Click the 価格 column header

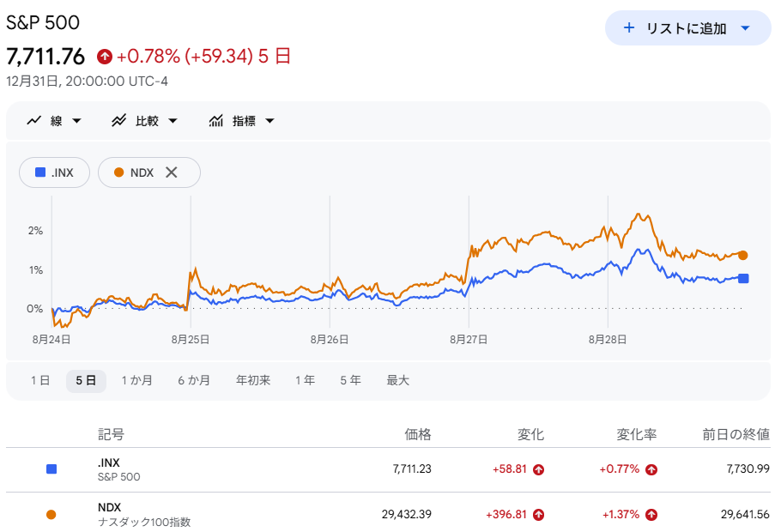point(417,434)
